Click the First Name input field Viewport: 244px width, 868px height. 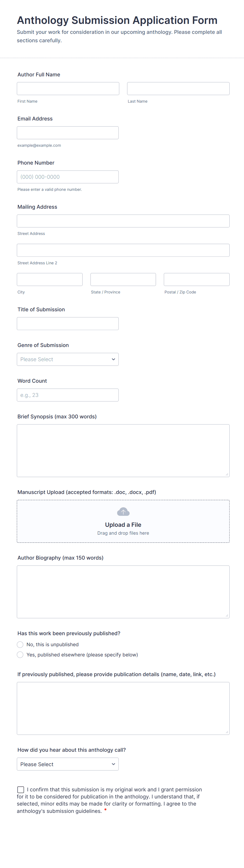[68, 89]
